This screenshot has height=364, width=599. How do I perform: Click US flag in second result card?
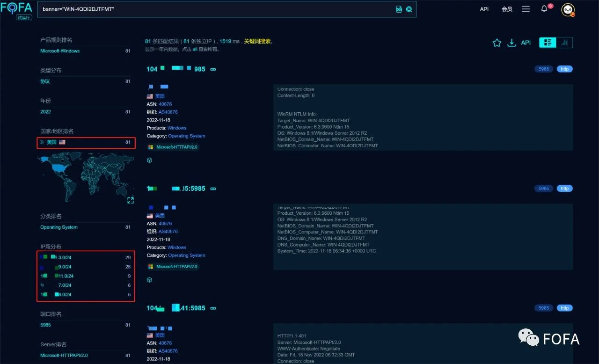(150, 216)
